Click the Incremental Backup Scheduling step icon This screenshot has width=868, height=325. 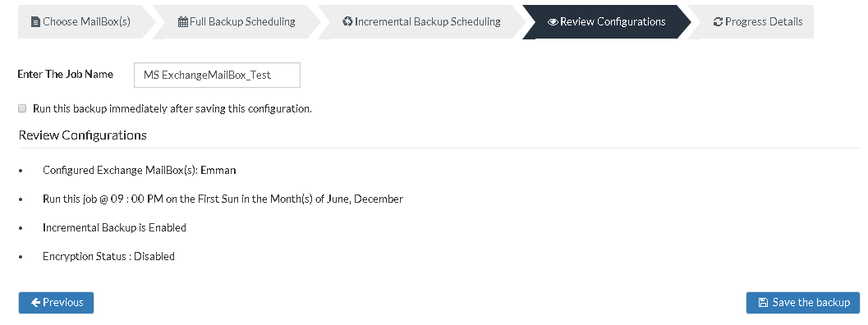(x=347, y=21)
